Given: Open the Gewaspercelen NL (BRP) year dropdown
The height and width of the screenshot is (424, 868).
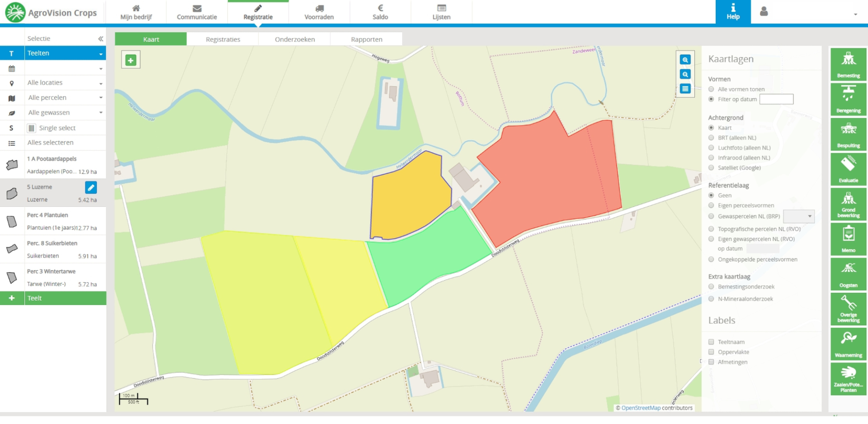Looking at the screenshot, I should (x=798, y=216).
